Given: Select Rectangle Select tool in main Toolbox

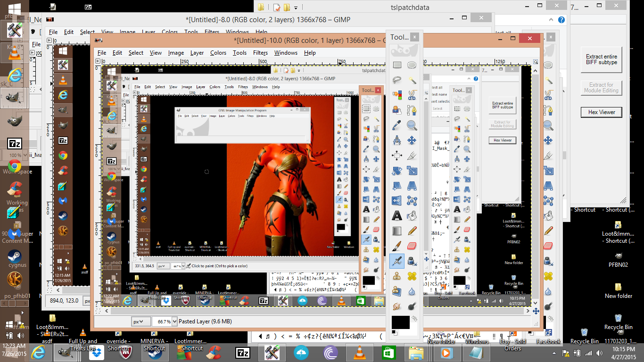Looking at the screenshot, I should [x=397, y=65].
